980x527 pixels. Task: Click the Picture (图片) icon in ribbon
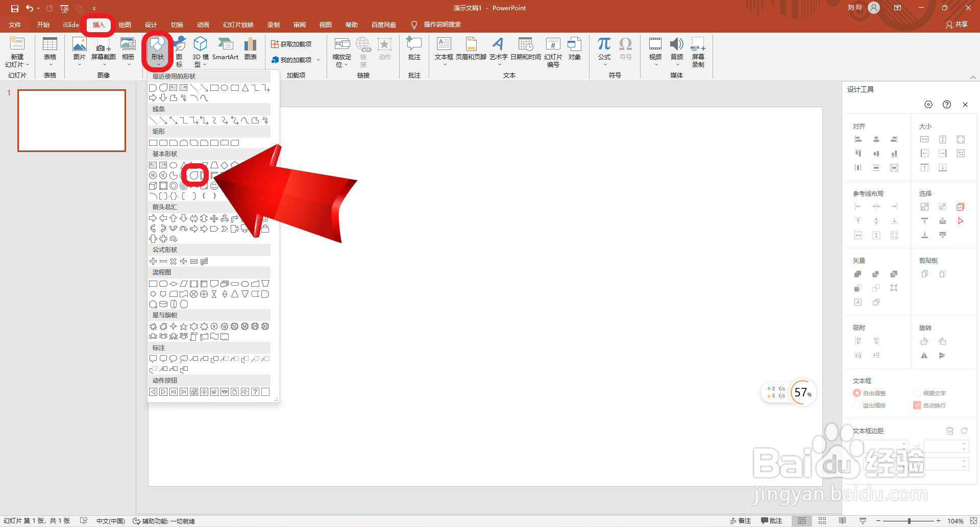point(79,45)
